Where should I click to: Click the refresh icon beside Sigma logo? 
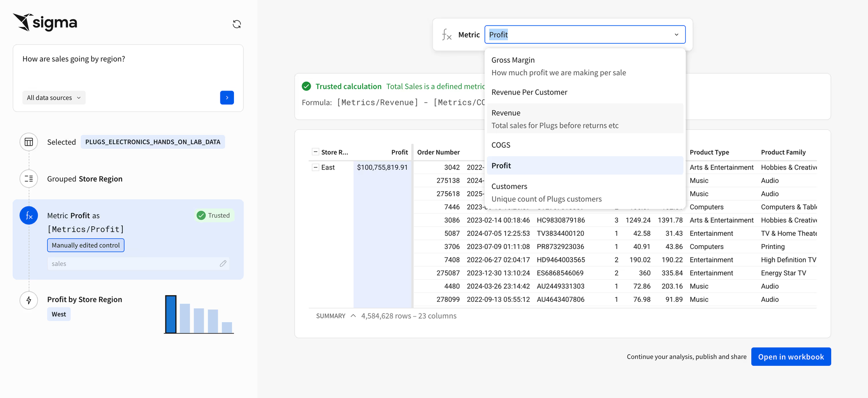pos(237,24)
